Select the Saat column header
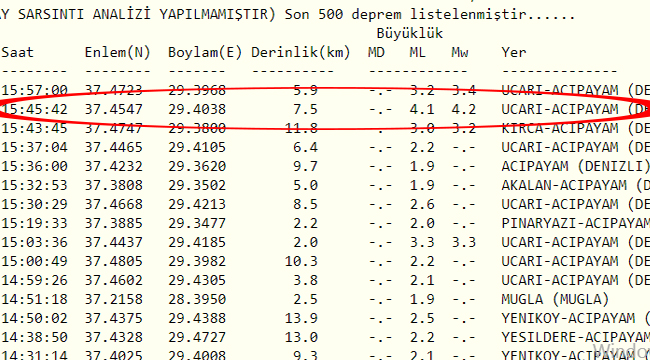This screenshot has height=360, width=650. [17, 53]
